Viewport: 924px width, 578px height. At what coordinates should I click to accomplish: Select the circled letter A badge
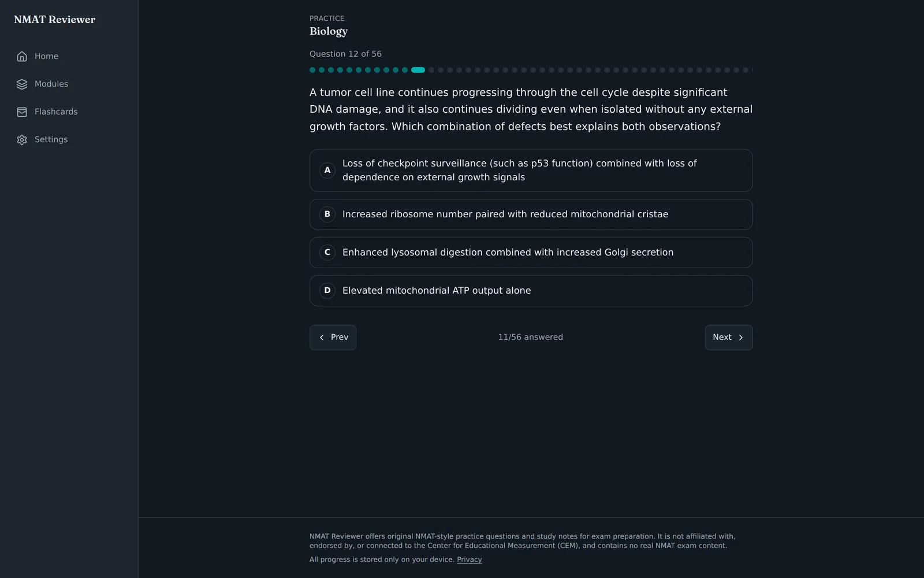[x=327, y=171]
